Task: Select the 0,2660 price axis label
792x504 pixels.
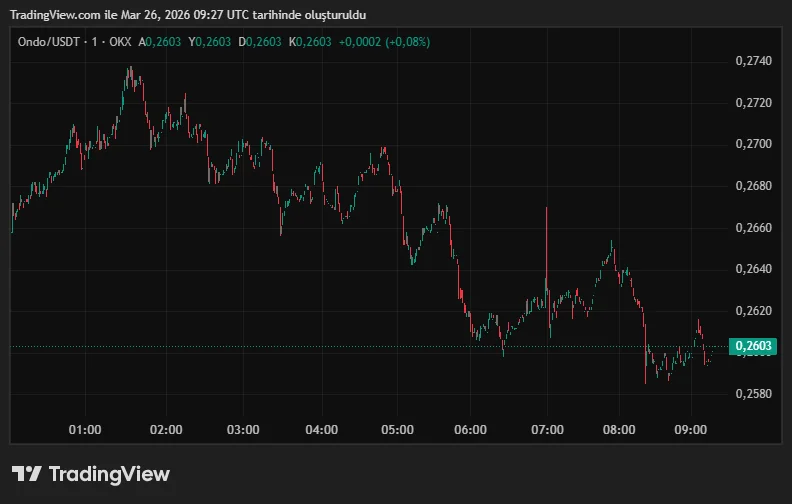Action: 752,228
